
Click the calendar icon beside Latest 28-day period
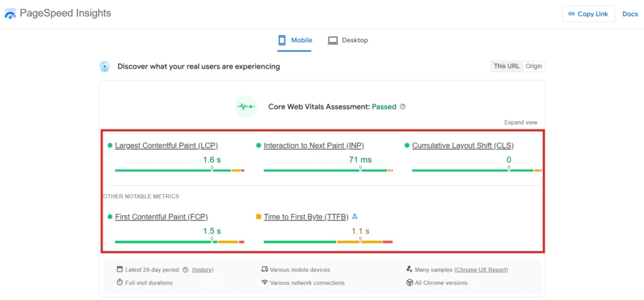point(119,270)
